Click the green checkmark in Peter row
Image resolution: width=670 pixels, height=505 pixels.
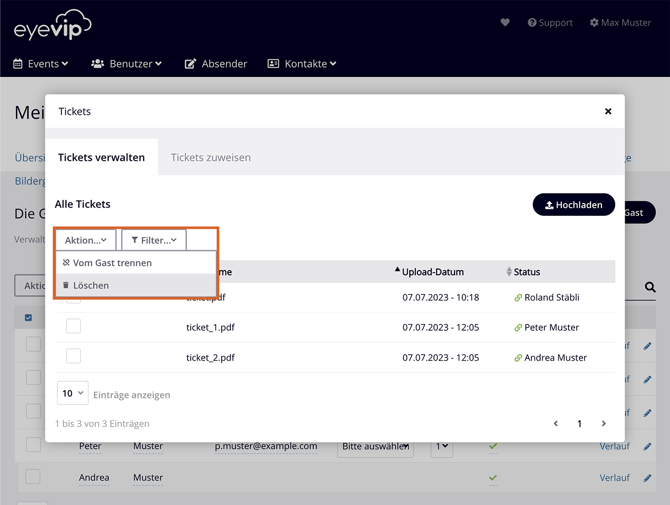(493, 446)
